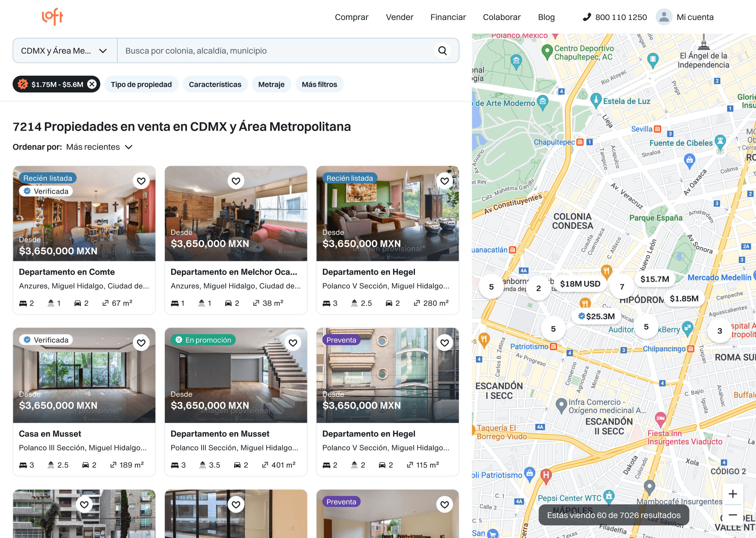Open the Casa en Musset photo

(x=84, y=375)
